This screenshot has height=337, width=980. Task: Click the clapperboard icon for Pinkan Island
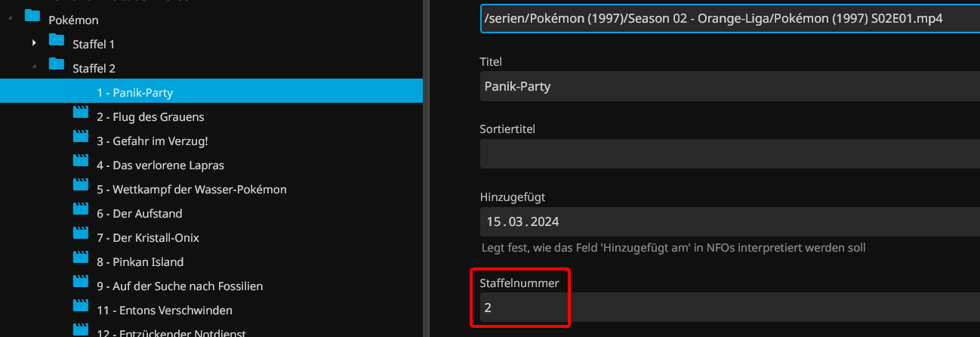pos(80,258)
